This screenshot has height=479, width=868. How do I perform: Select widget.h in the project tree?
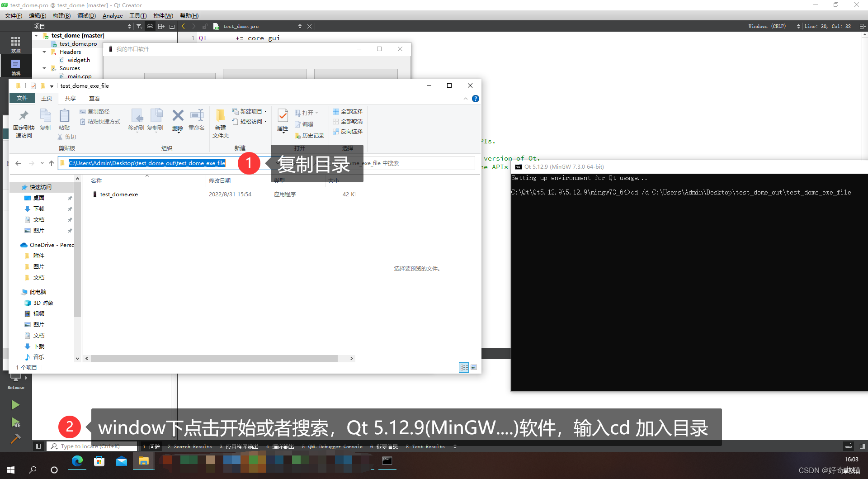79,60
